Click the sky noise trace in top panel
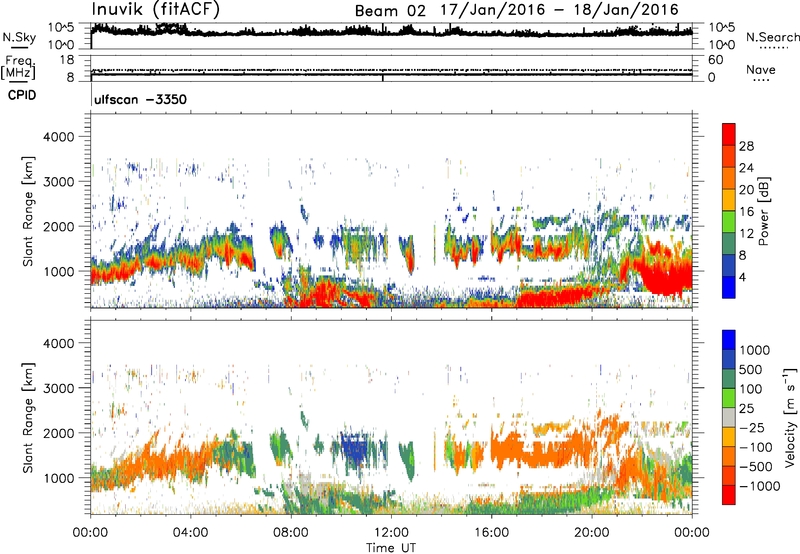 391,32
